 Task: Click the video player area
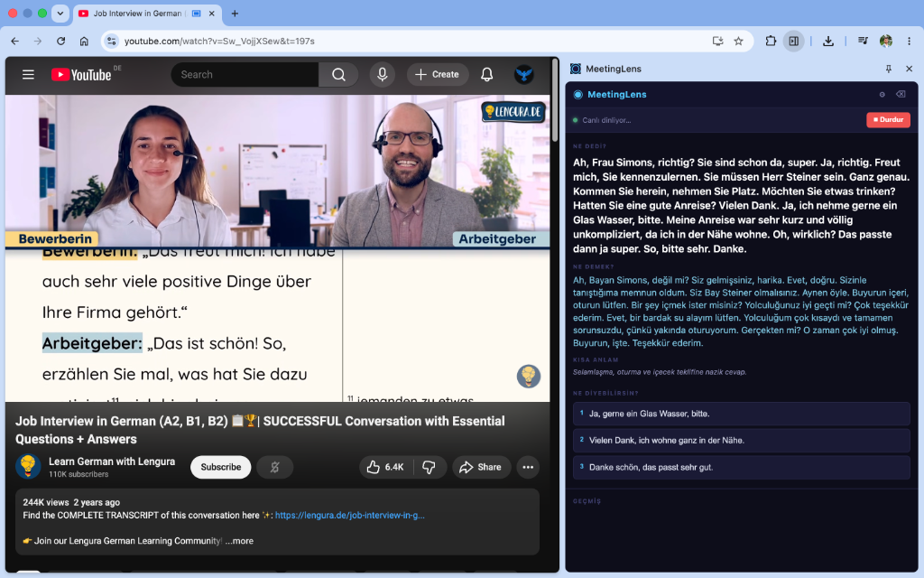(x=278, y=247)
